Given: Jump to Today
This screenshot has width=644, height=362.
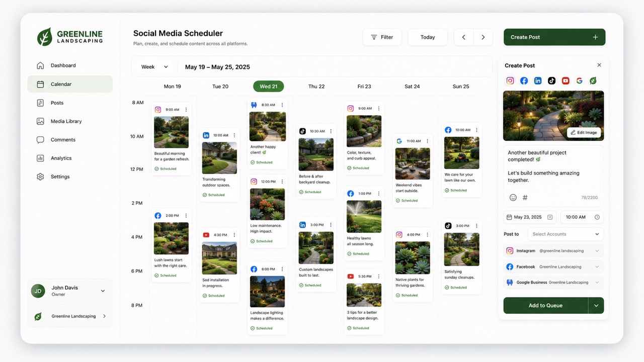Looking at the screenshot, I should [428, 37].
